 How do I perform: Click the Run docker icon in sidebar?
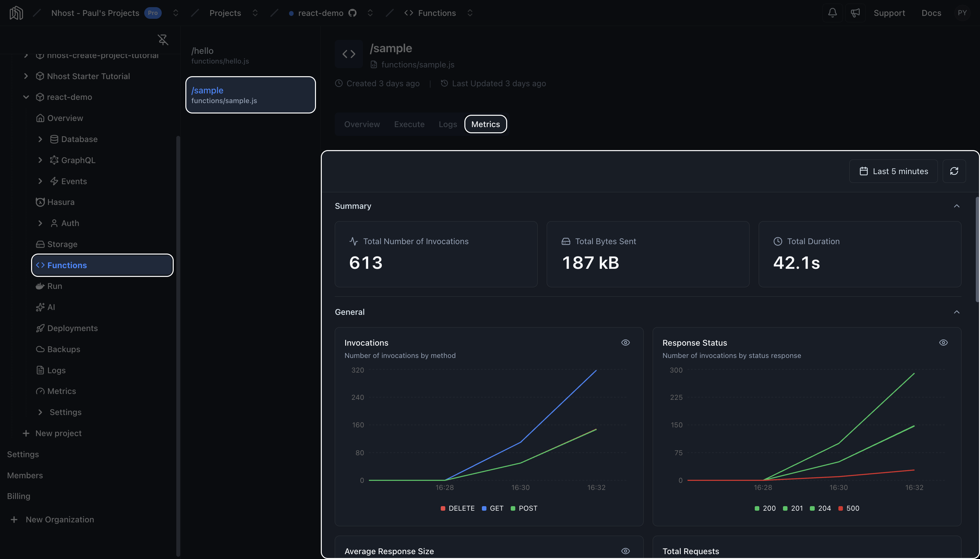(x=40, y=286)
